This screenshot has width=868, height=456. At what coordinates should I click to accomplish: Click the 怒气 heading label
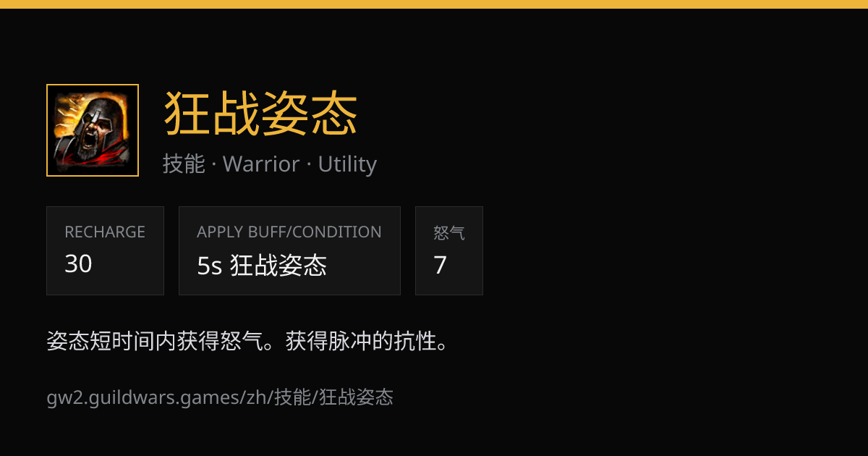tap(449, 233)
